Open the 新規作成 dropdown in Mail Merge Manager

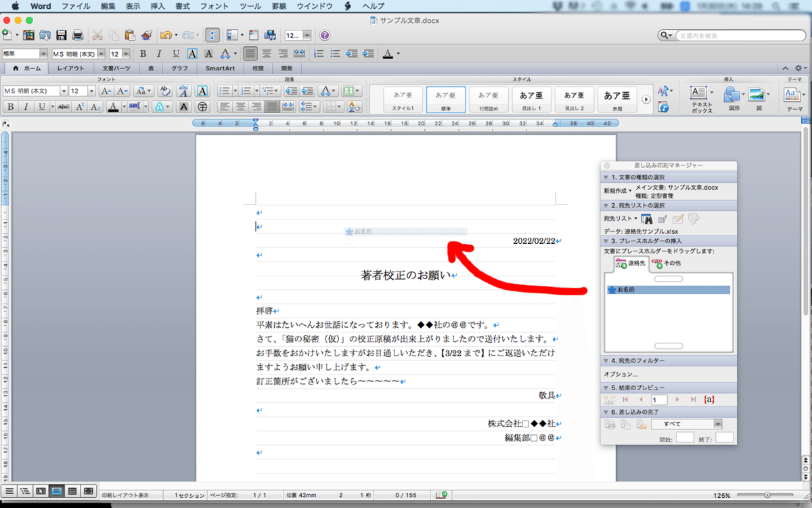(x=618, y=191)
